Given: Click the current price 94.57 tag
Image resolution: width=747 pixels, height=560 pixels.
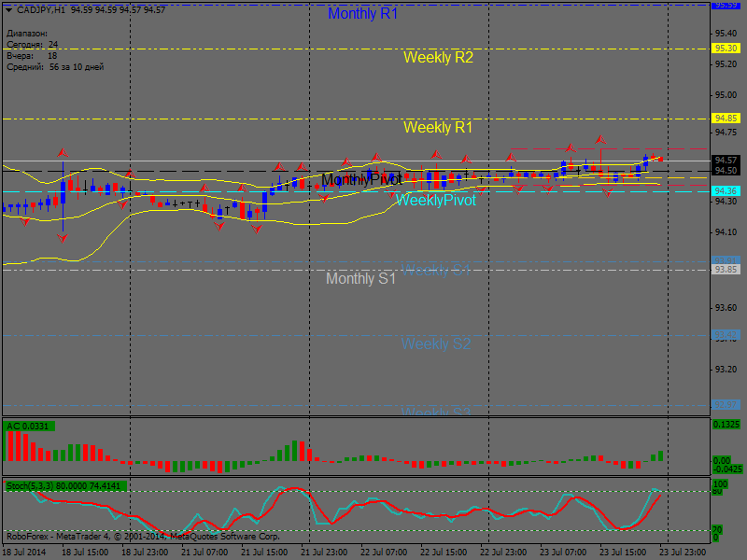Looking at the screenshot, I should (726, 160).
